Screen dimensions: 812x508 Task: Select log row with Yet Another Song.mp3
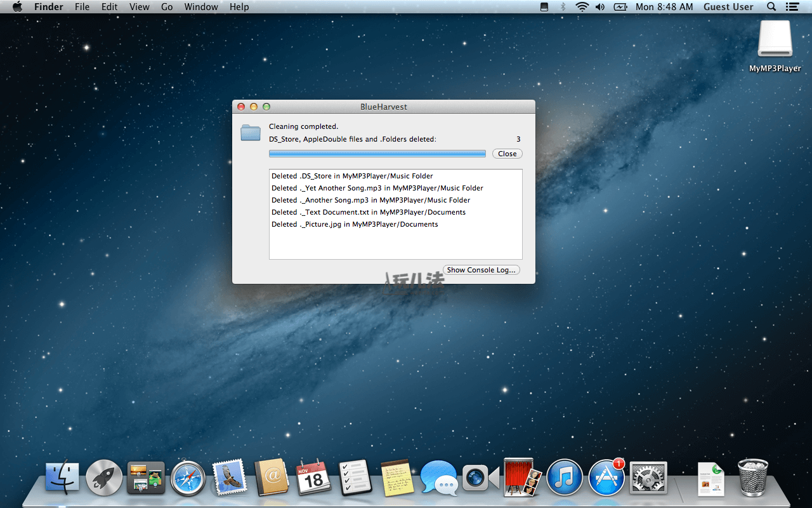(x=396, y=188)
